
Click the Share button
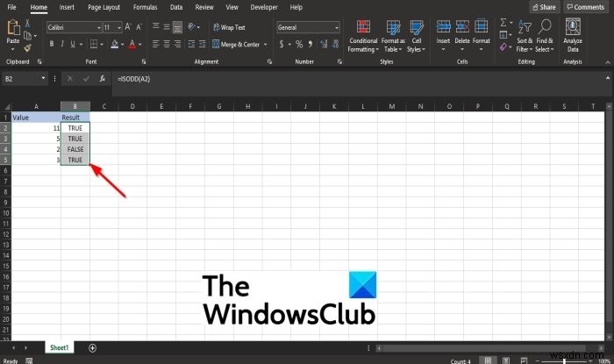pyautogui.click(x=545, y=7)
